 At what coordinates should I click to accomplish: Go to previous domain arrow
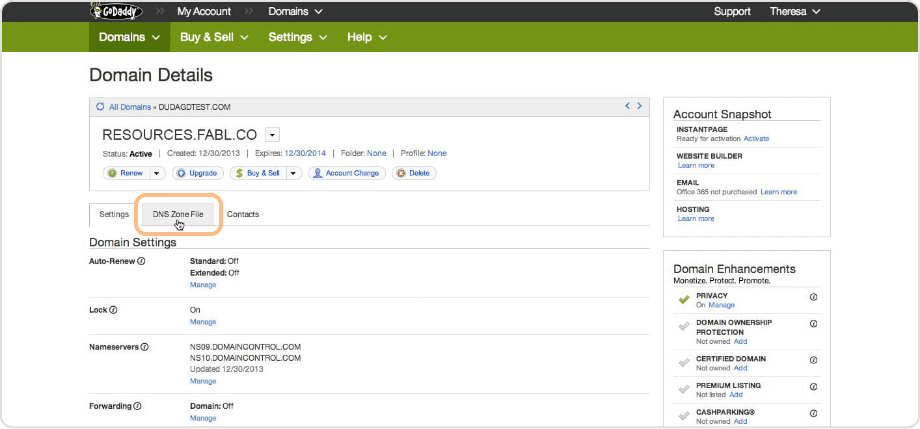627,106
